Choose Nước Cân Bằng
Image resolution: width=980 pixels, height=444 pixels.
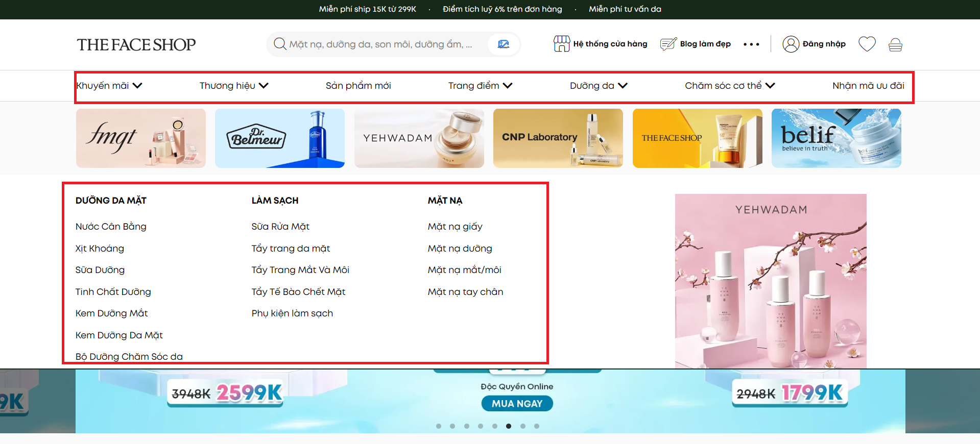(111, 227)
